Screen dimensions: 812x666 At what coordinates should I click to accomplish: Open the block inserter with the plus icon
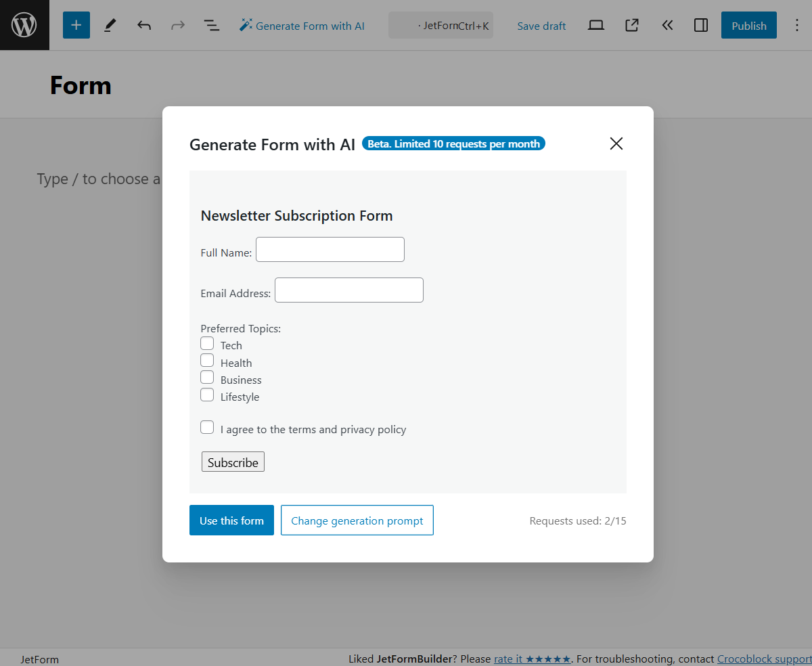point(76,25)
